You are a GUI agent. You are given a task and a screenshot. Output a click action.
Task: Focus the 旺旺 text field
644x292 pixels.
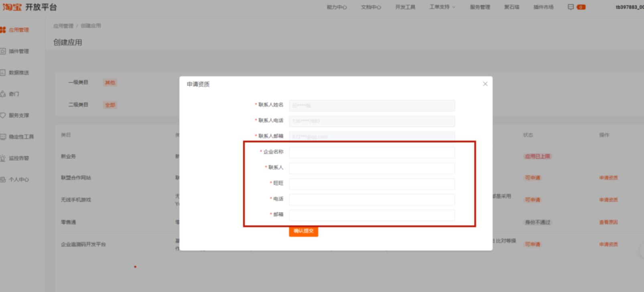coord(372,184)
